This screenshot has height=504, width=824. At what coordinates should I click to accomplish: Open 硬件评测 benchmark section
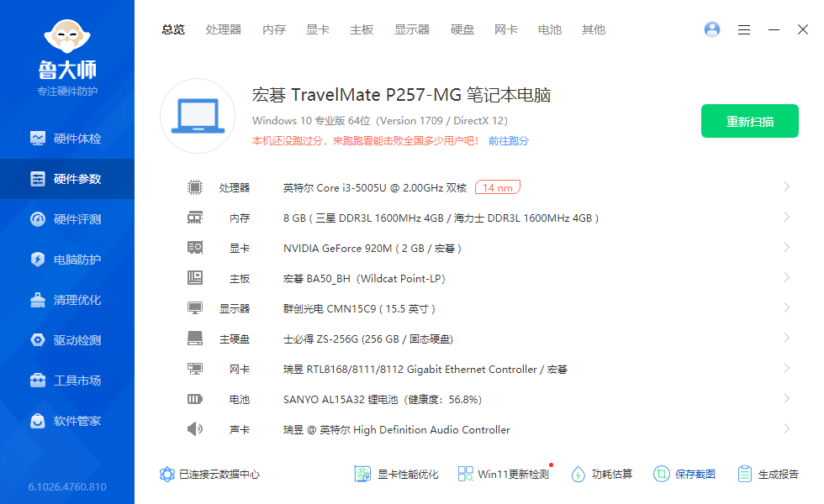[x=66, y=219]
